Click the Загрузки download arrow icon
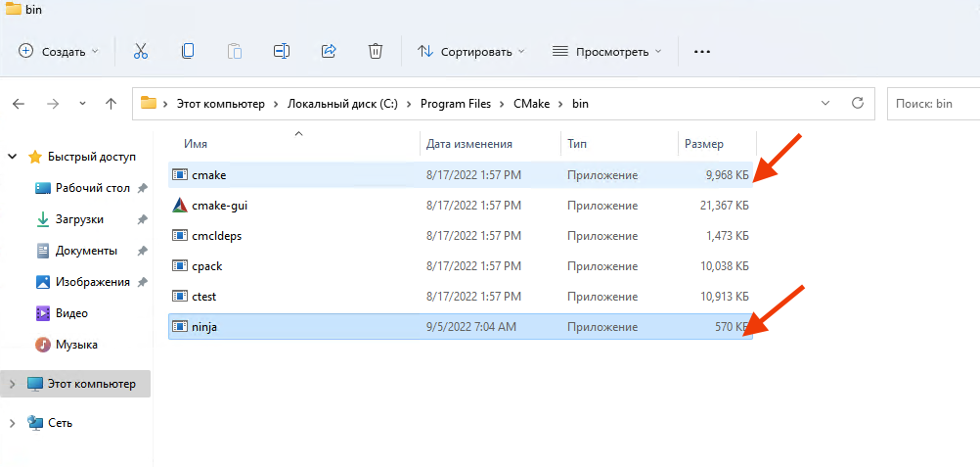 pos(42,219)
